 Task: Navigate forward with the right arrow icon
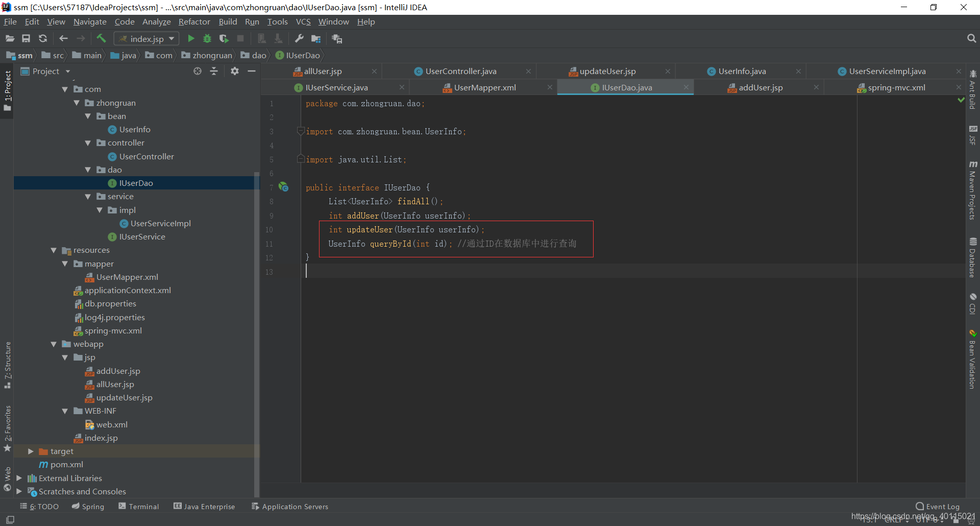coord(81,39)
